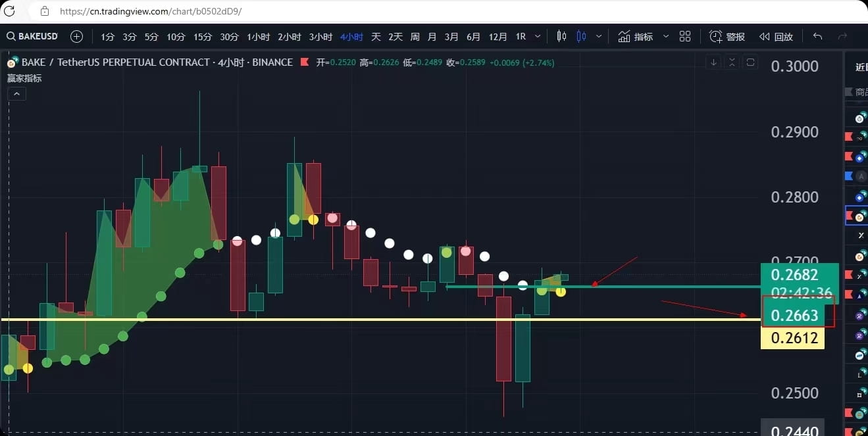Switch to the 6月 interval
Viewport: 868px width, 436px height.
[473, 37]
